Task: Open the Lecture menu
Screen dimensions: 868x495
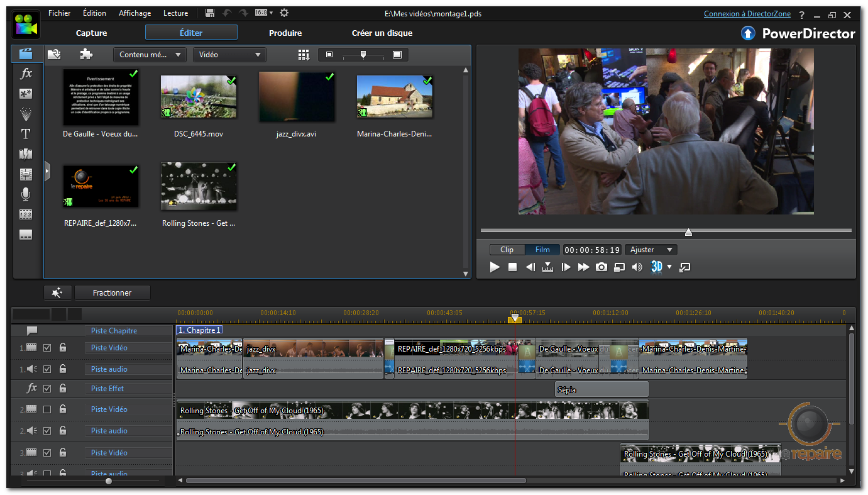Action: point(175,13)
